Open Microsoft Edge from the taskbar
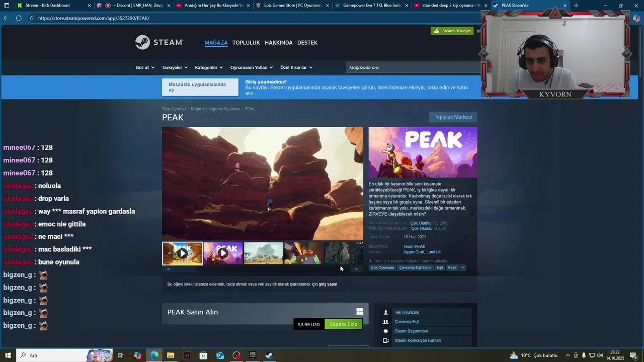The width and height of the screenshot is (644, 362). [154, 355]
